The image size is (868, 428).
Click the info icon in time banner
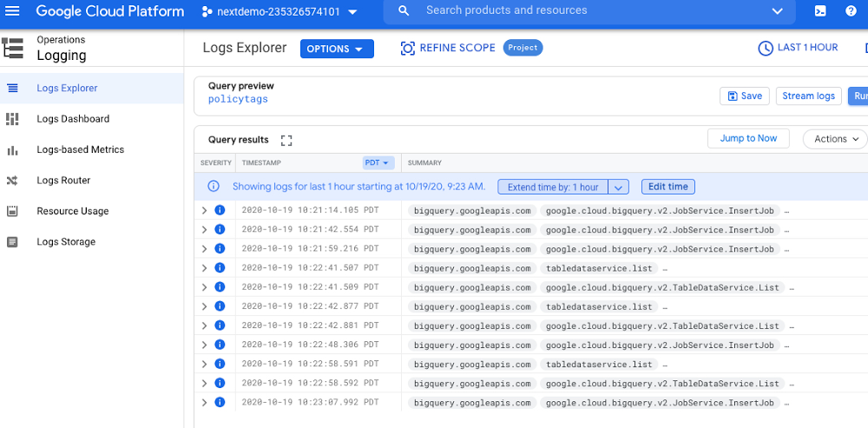pos(214,187)
